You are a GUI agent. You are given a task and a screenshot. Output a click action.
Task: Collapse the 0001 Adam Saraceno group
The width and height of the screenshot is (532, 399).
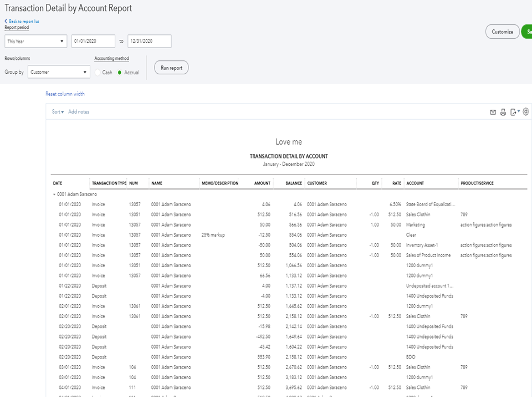click(54, 195)
